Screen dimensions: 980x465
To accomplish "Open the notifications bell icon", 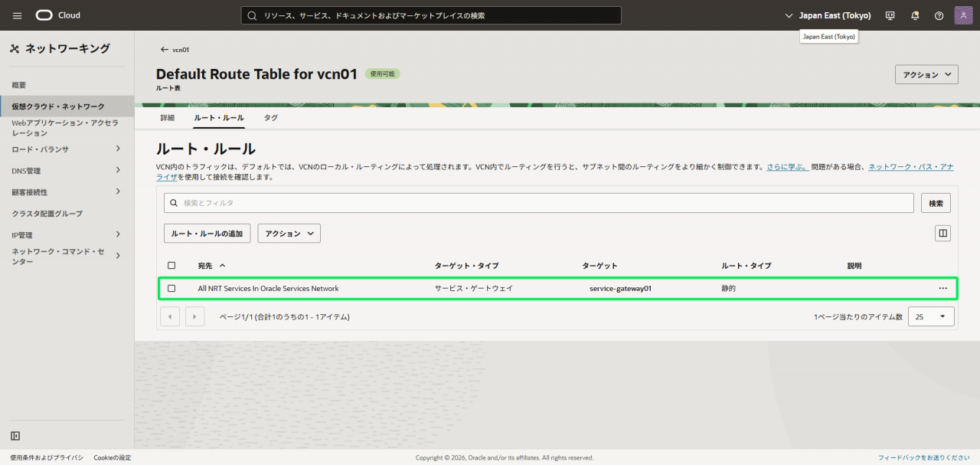I will click(x=915, y=15).
